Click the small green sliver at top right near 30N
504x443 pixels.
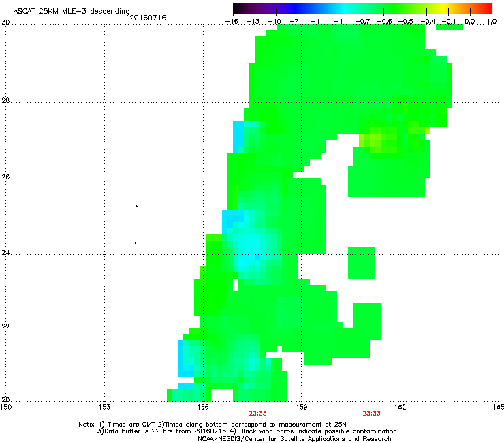[450, 27]
